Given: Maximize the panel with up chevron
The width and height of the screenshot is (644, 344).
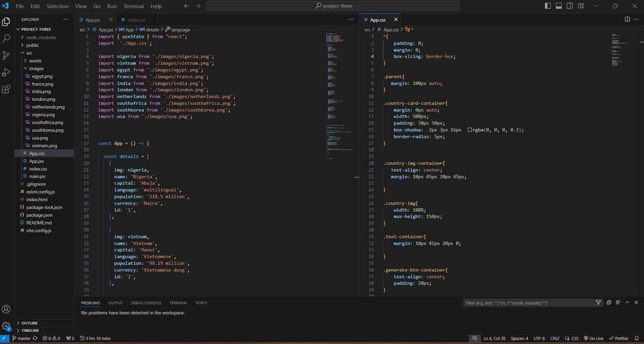Looking at the screenshot, I should click(628, 303).
